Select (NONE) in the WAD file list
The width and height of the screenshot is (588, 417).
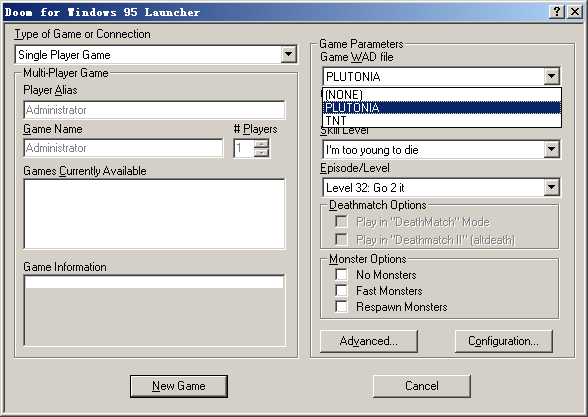(442, 94)
